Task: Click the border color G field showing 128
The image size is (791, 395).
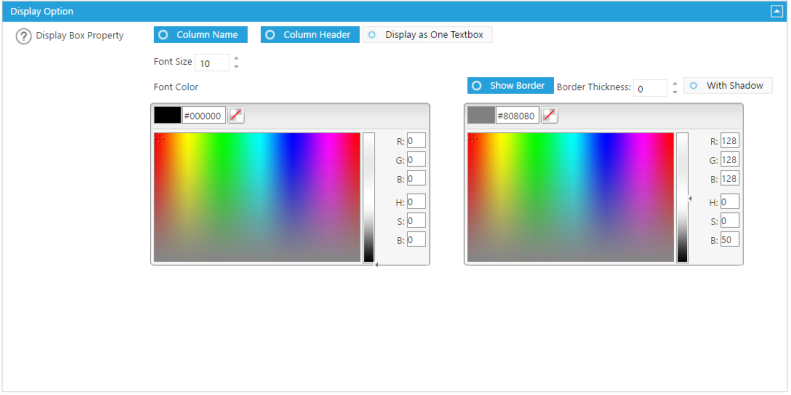Action: click(730, 159)
